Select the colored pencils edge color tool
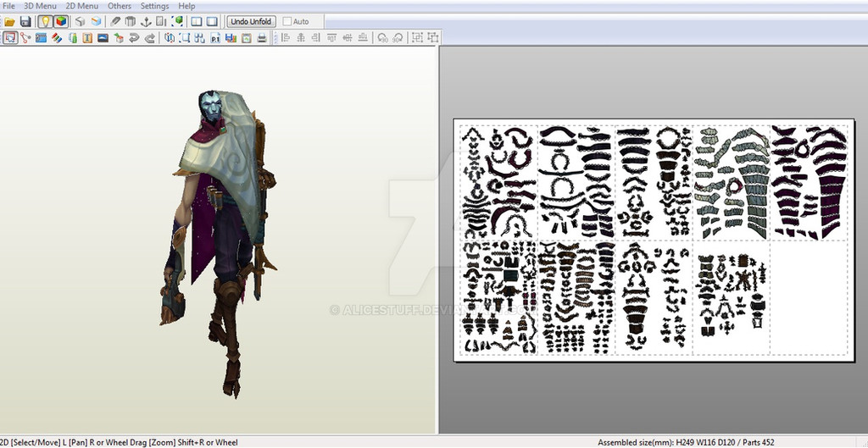 57,37
